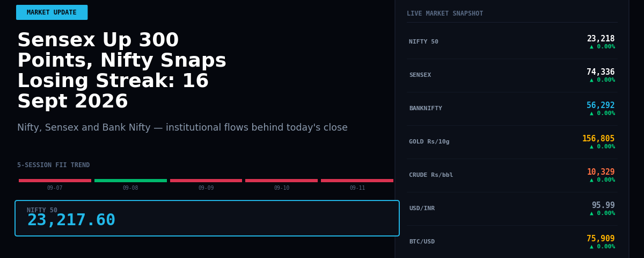644x258 pixels.
Task: Select the 09-11 FII trend bar
Action: 357,181
